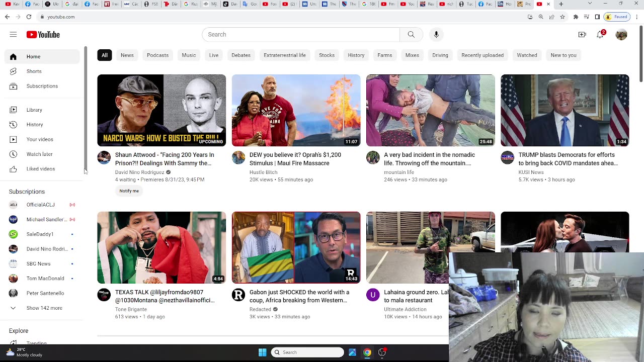Image resolution: width=644 pixels, height=362 pixels.
Task: Open the Tone Brigante channel link
Action: click(131, 309)
